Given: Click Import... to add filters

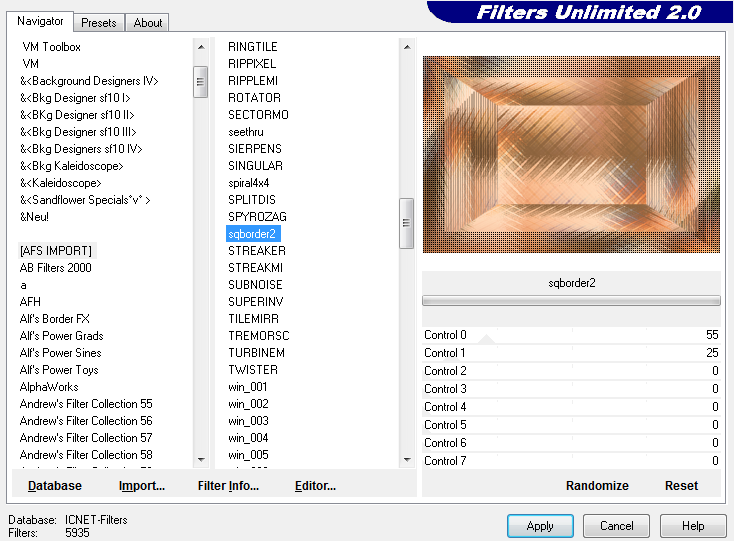Looking at the screenshot, I should pyautogui.click(x=142, y=486).
